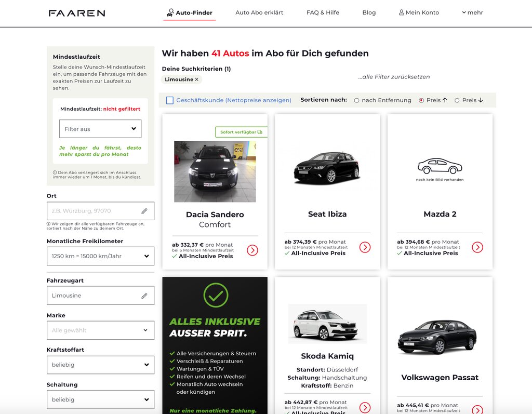Open the Seat Ibiza image
This screenshot has width=532, height=414.
pyautogui.click(x=327, y=167)
